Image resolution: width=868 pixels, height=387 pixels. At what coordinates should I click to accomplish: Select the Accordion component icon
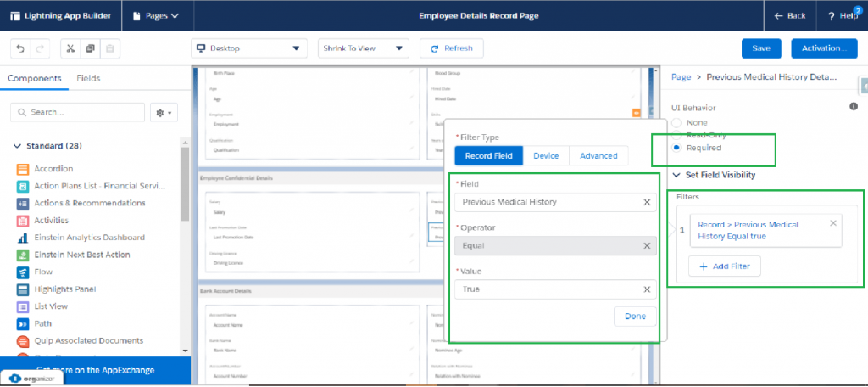click(x=23, y=169)
